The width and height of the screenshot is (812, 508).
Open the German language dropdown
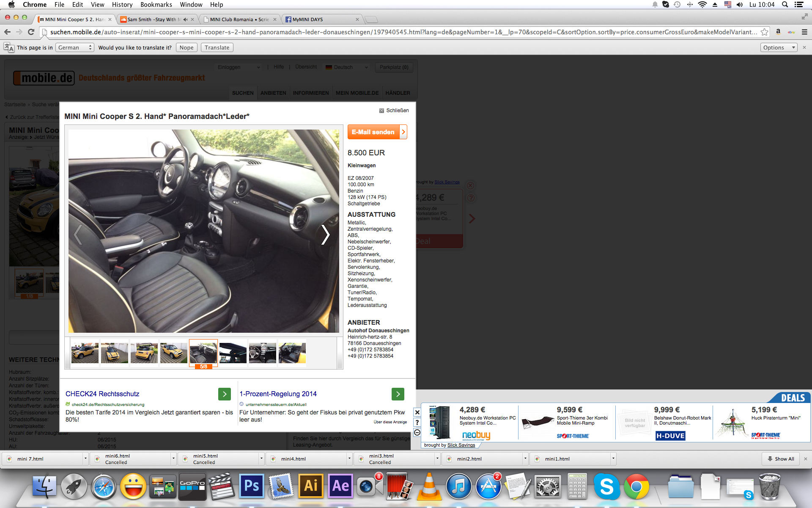click(75, 47)
